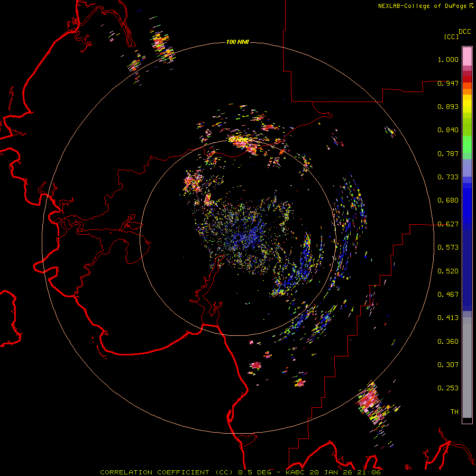Click the NEXLAB-College of DuPage credit text
The image size is (476, 476).
[422, 6]
